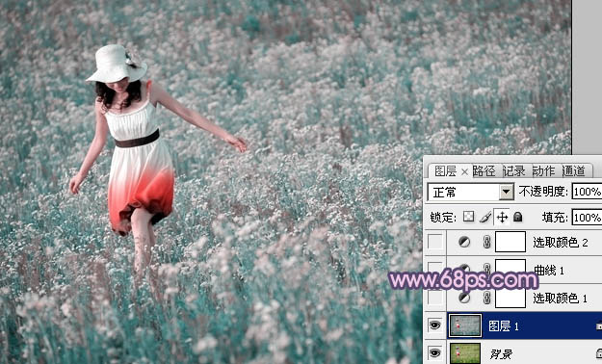
Task: Select the 背景 layer name
Action: pyautogui.click(x=501, y=353)
